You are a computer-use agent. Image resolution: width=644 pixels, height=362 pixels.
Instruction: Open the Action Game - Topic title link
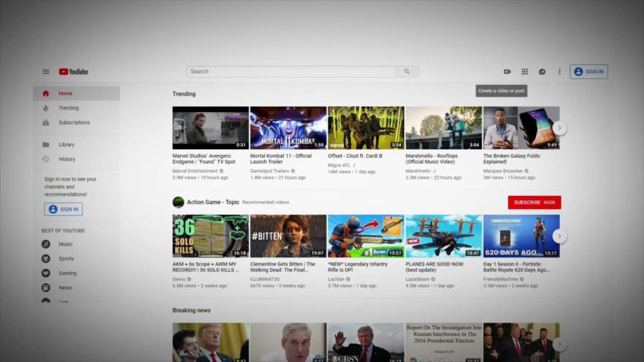click(213, 202)
